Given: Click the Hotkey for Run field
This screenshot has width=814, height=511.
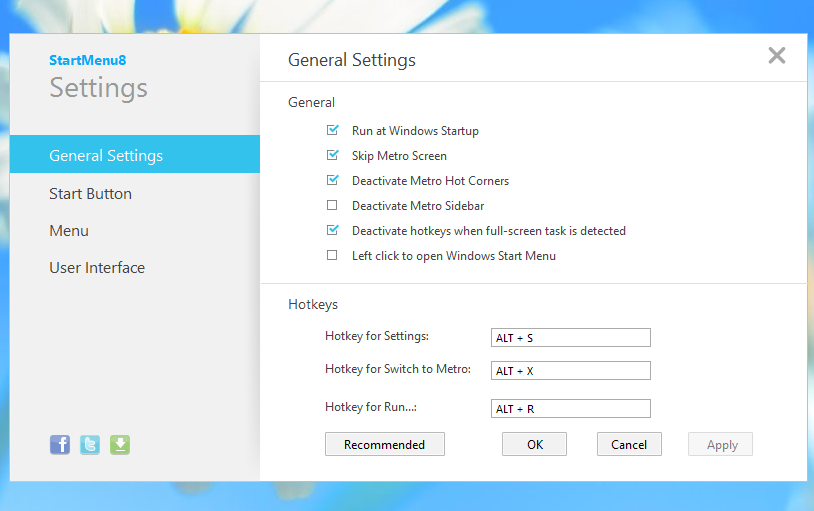Looking at the screenshot, I should tap(570, 409).
